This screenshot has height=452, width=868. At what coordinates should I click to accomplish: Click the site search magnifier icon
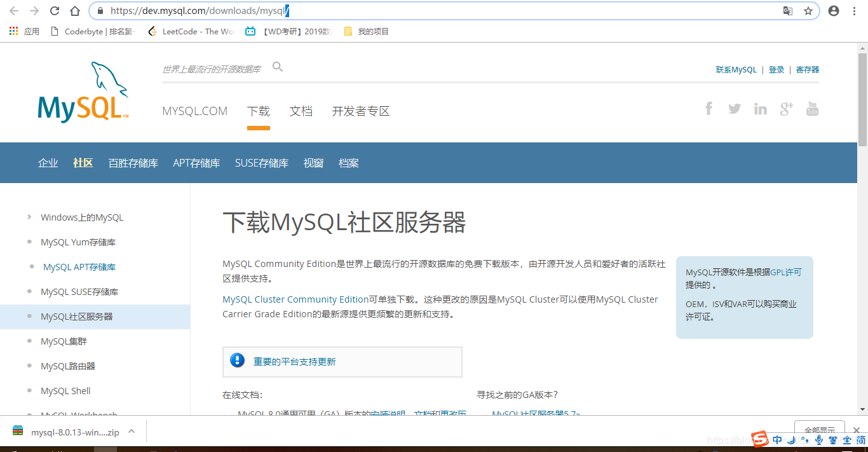pos(278,67)
